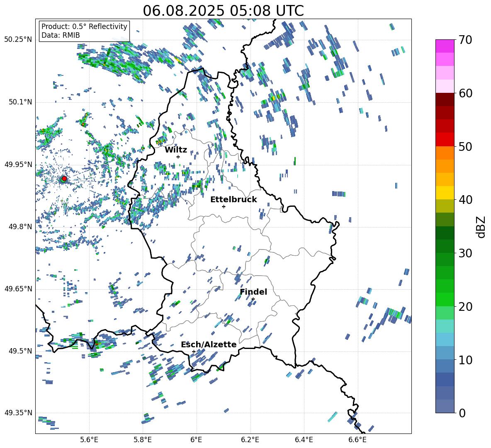Image resolution: width=491 pixels, height=448 pixels.
Task: Click the yellow colorbar segment just above 40
Action: click(445, 193)
